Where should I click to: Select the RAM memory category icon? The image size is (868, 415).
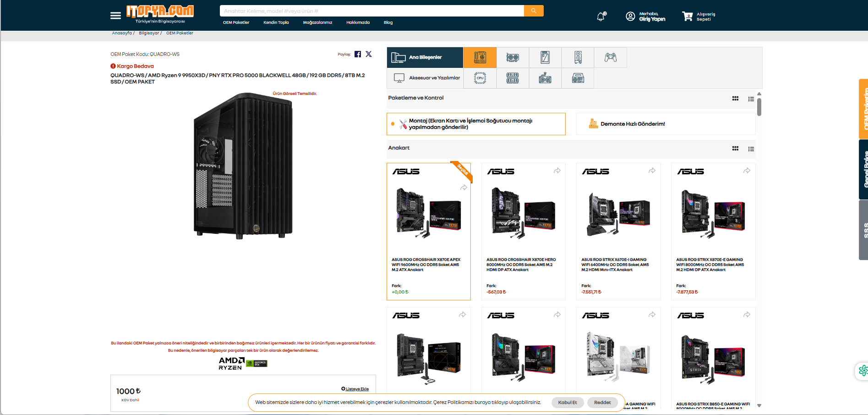click(513, 78)
